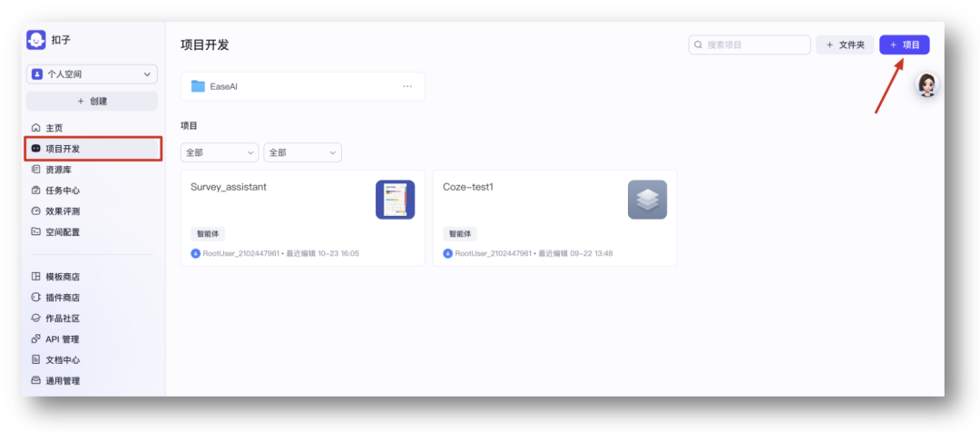
Task: Click the planet icon beside 作品社区
Action: click(x=35, y=319)
